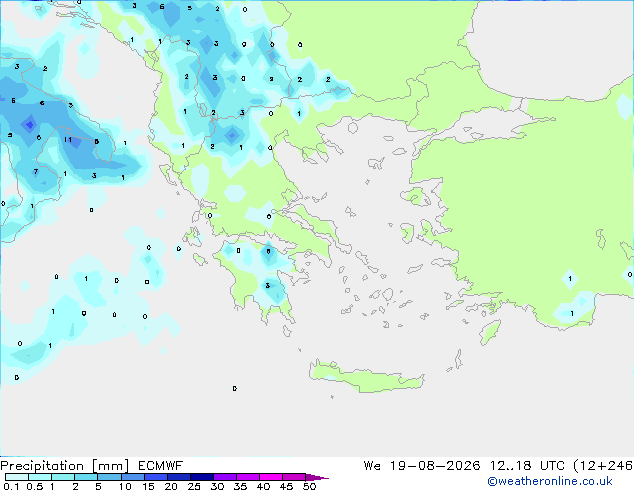This screenshot has height=490, width=634.
Task: Pick the purple 30–35 mm legend swatch
Action: pyautogui.click(x=225, y=477)
